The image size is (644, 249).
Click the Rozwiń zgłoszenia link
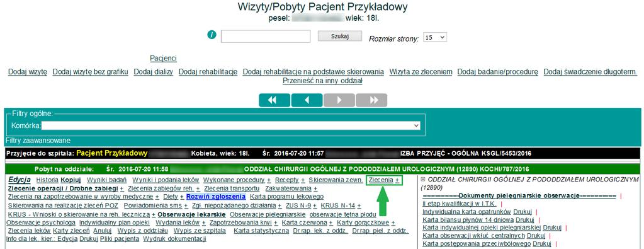click(216, 196)
